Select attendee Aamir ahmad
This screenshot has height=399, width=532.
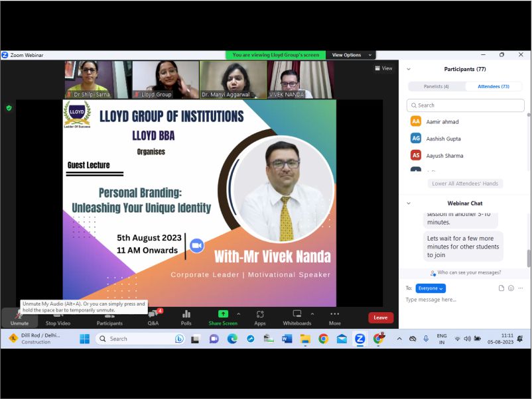tap(466, 122)
